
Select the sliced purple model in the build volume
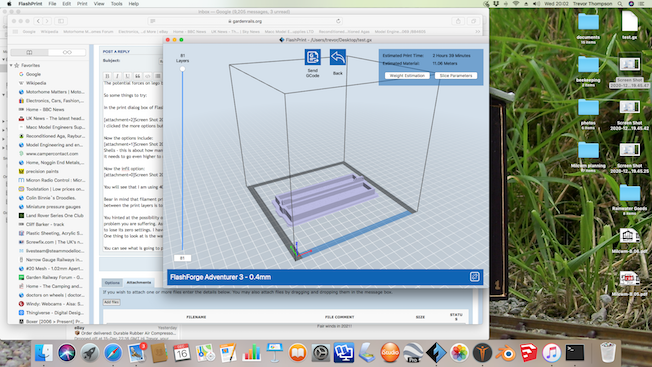(324, 199)
